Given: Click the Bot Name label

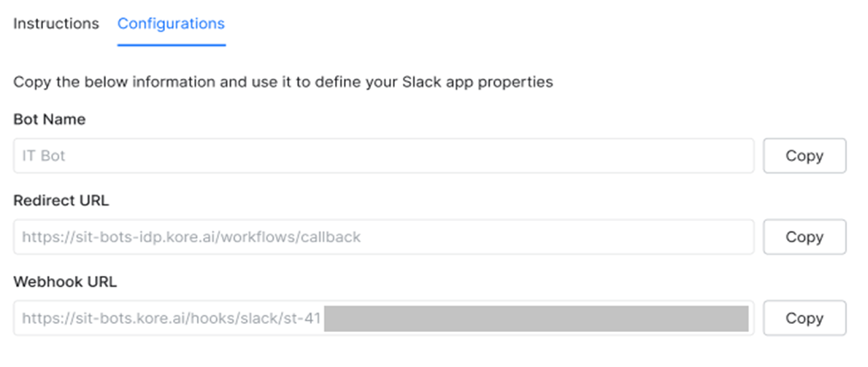Looking at the screenshot, I should pyautogui.click(x=49, y=120).
